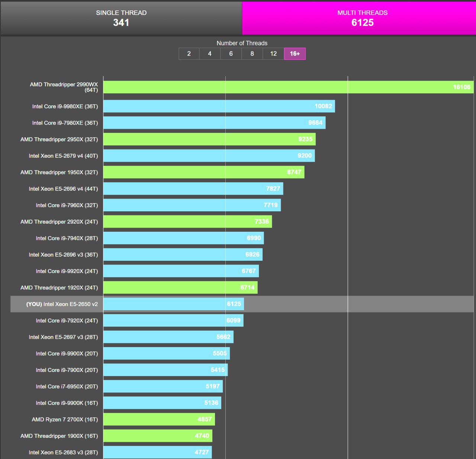
Task: Select the 16+ threads filter
Action: (295, 54)
